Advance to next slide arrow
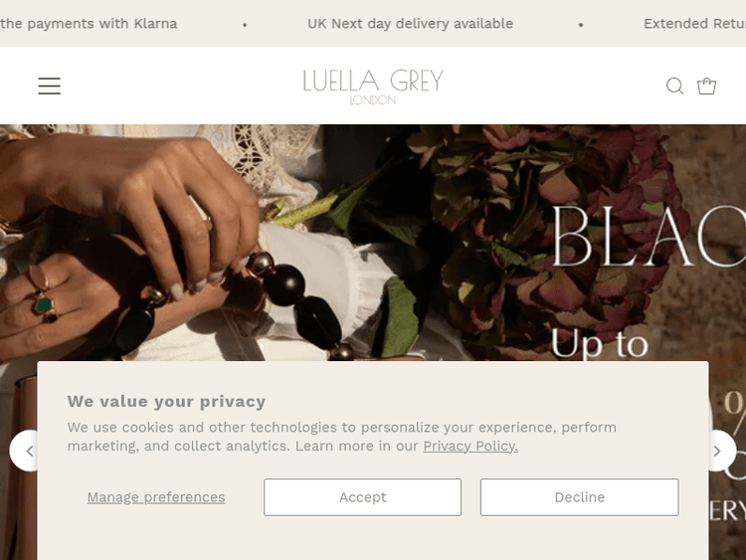 [717, 451]
